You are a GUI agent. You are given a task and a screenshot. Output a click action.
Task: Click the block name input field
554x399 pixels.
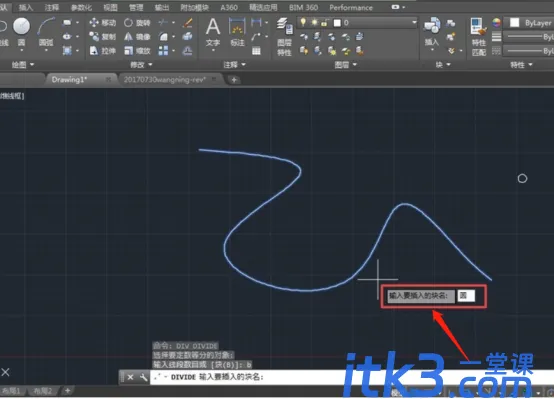(466, 295)
